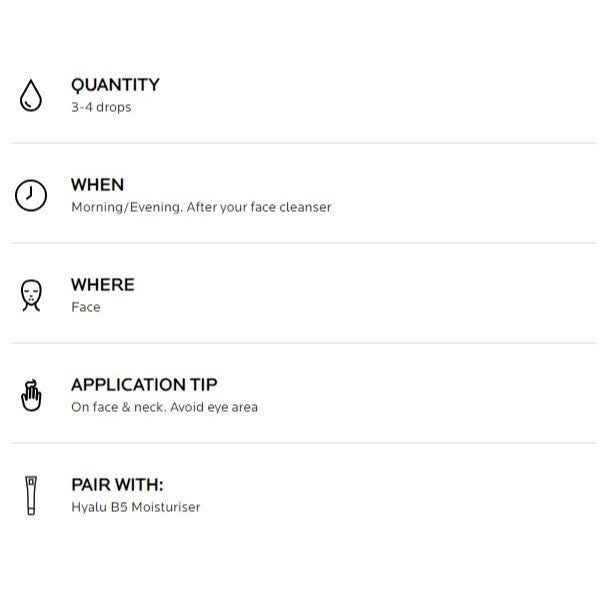601x601 pixels.
Task: Click the "3-4 drops" text
Action: pos(101,107)
